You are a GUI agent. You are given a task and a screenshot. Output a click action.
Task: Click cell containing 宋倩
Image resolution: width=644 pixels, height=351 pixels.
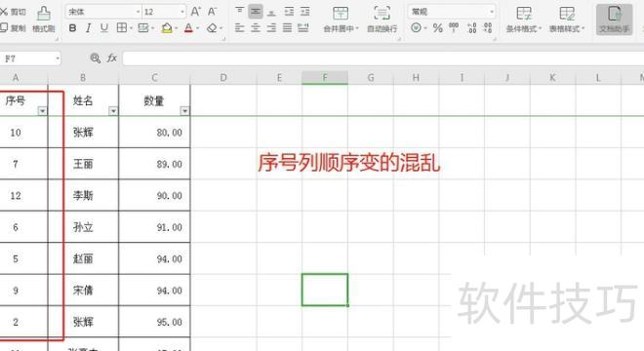83,291
